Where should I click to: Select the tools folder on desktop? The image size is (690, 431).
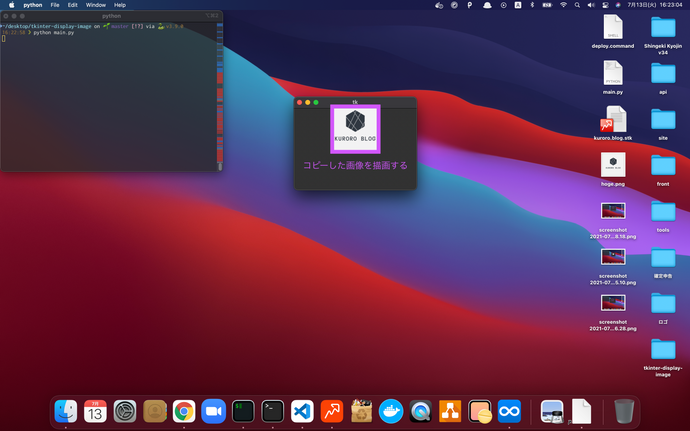pos(663,216)
